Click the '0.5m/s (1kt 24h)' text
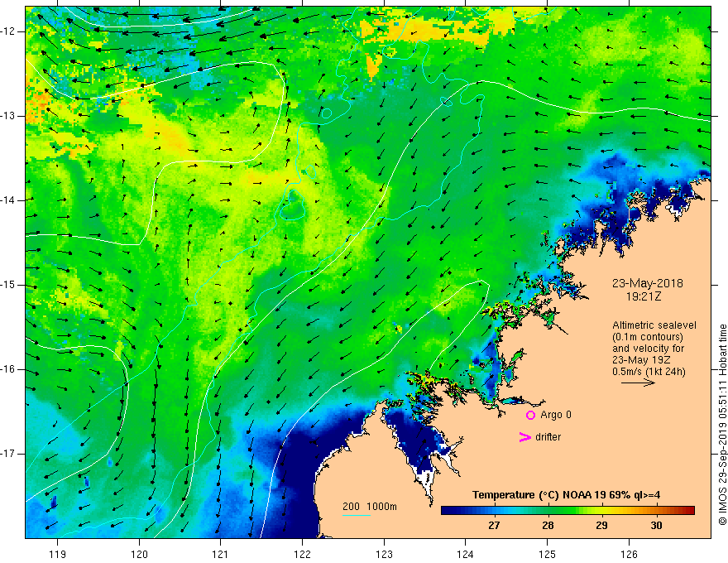The width and height of the screenshot is (728, 563). point(649,372)
